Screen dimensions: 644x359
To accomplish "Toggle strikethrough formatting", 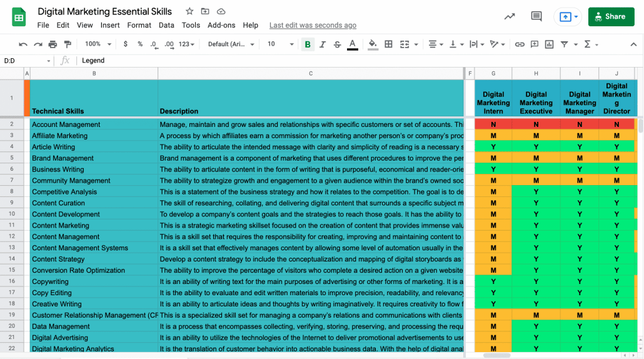I will pyautogui.click(x=337, y=44).
